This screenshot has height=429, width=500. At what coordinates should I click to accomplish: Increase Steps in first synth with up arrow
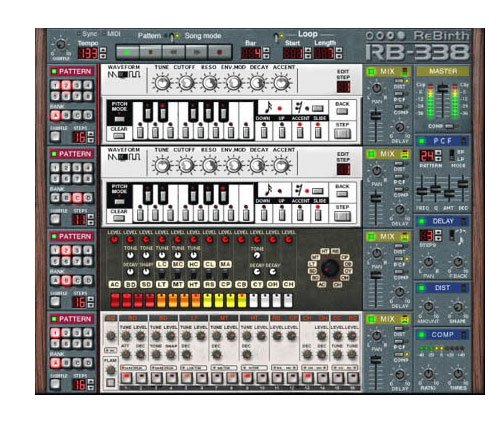click(x=90, y=134)
